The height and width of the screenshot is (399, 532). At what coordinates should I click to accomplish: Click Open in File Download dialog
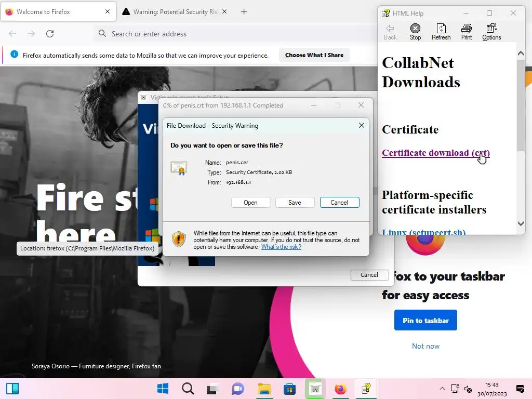251,203
